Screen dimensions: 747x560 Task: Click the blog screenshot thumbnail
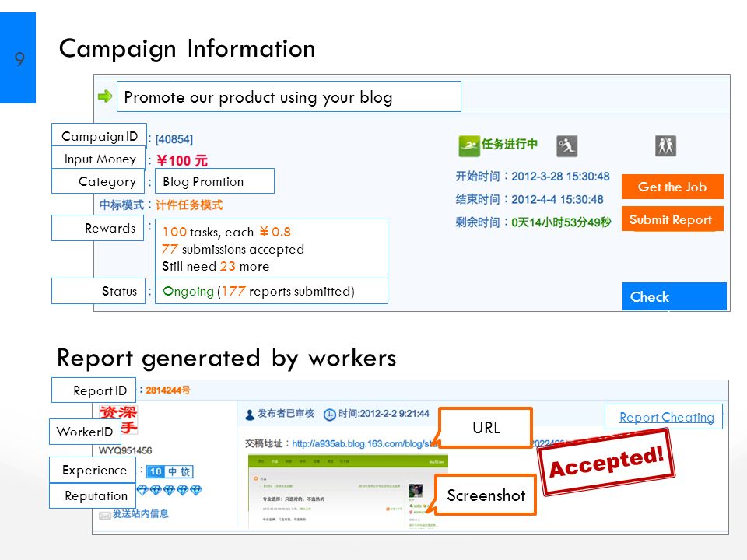point(348,492)
